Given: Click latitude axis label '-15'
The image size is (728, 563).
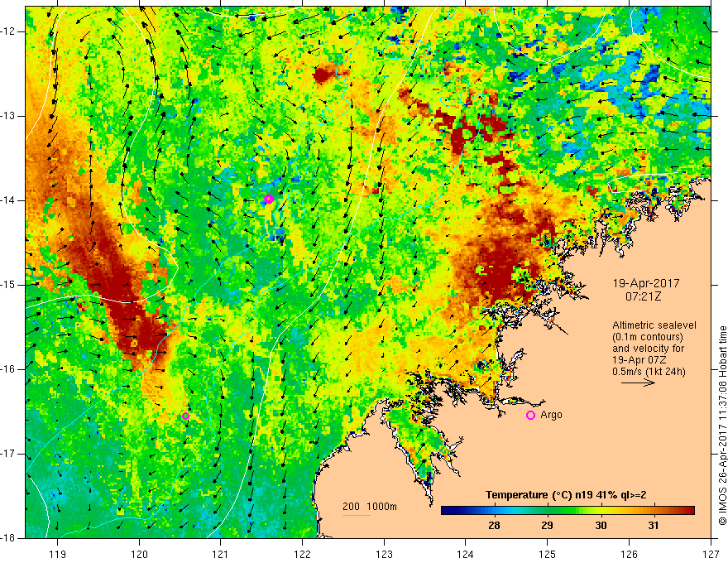Looking at the screenshot, I should [9, 285].
